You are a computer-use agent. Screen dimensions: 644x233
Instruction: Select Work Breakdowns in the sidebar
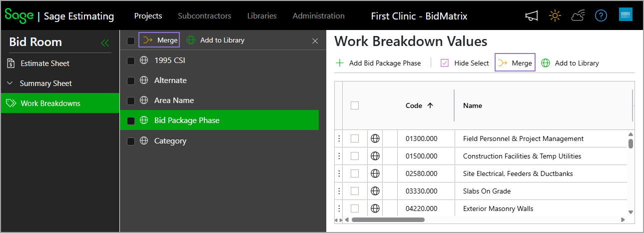(x=60, y=103)
